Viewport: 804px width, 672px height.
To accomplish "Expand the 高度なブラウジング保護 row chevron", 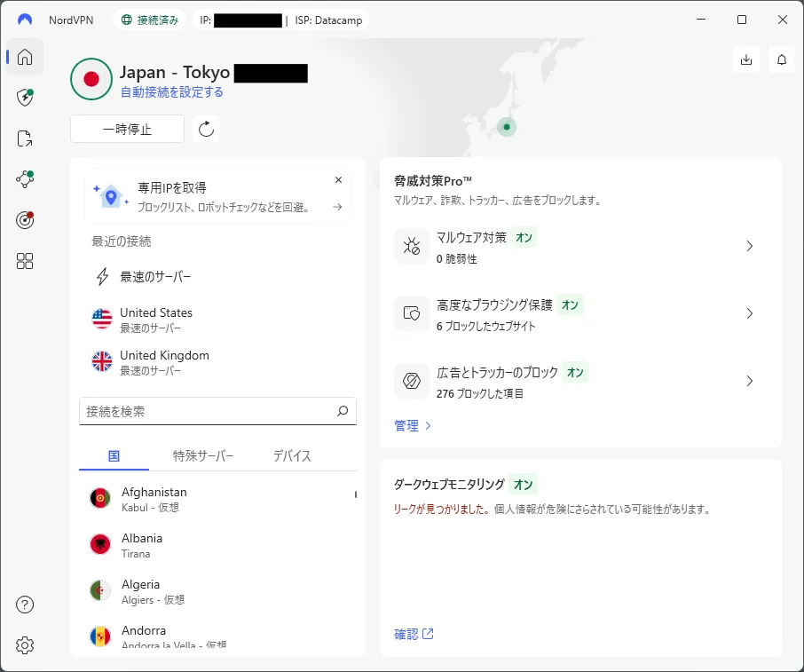I will (x=750, y=313).
